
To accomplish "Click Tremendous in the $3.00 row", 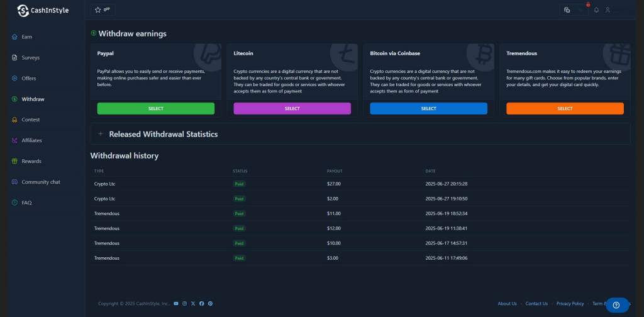I will point(107,258).
